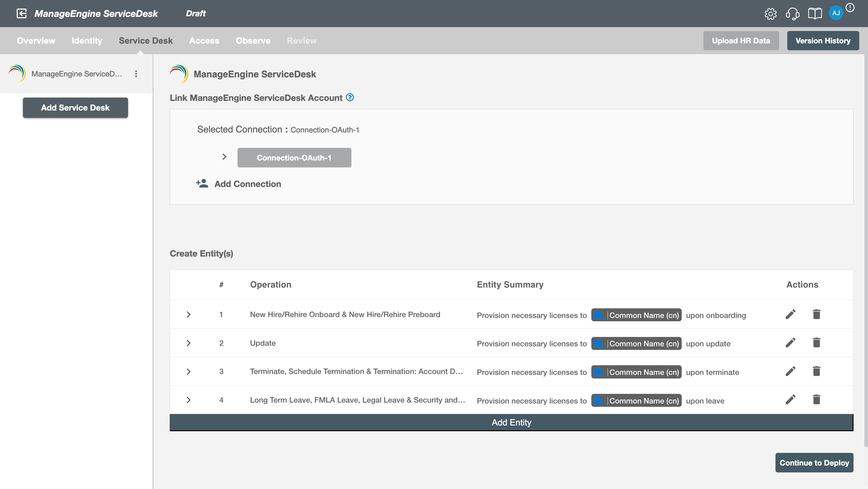Expand row 2 Update
Viewport: 868px width, 489px height.
189,343
